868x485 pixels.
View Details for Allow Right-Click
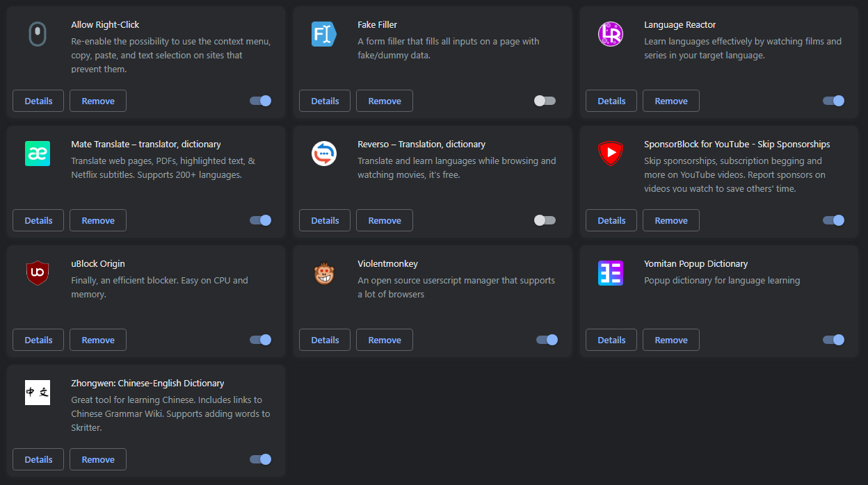click(x=38, y=101)
